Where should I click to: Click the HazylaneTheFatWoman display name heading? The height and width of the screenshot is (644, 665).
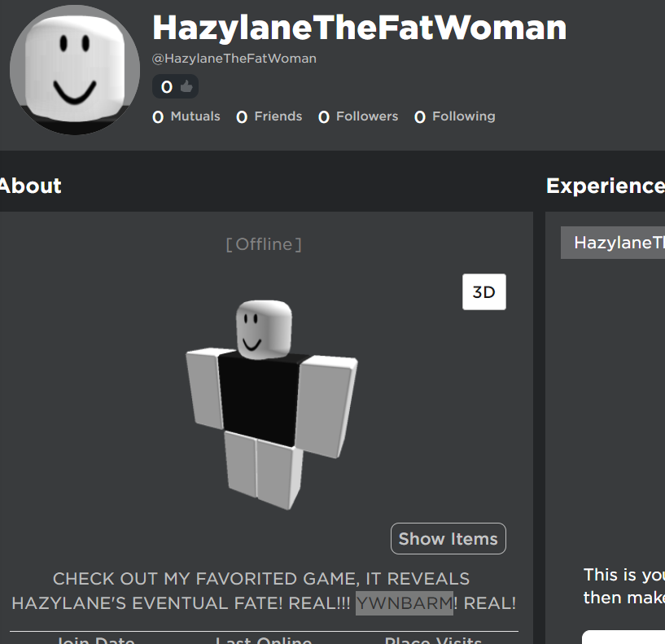click(359, 28)
